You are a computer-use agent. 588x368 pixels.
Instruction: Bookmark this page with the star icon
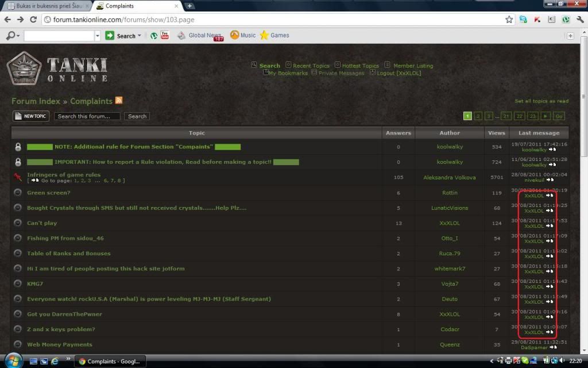pyautogui.click(x=509, y=20)
